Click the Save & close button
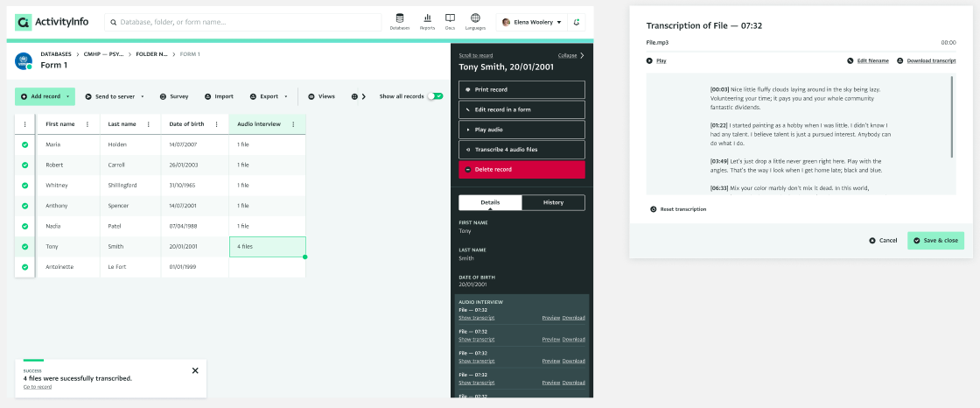 [935, 240]
